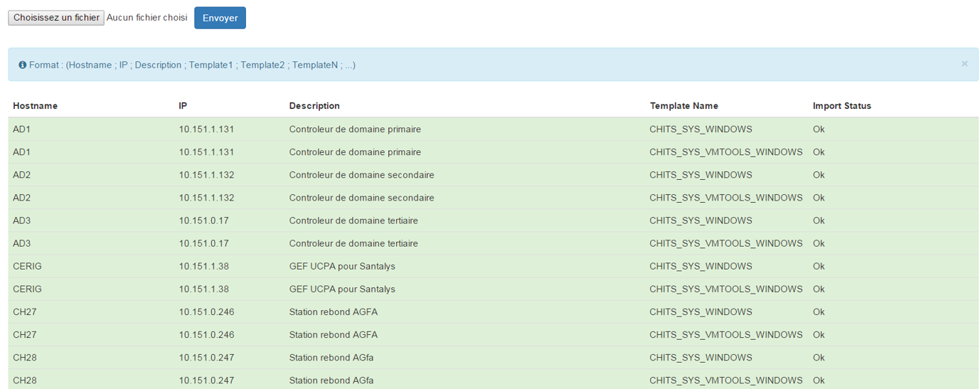This screenshot has width=980, height=389.
Task: Click the Template Name column header
Action: [x=683, y=106]
